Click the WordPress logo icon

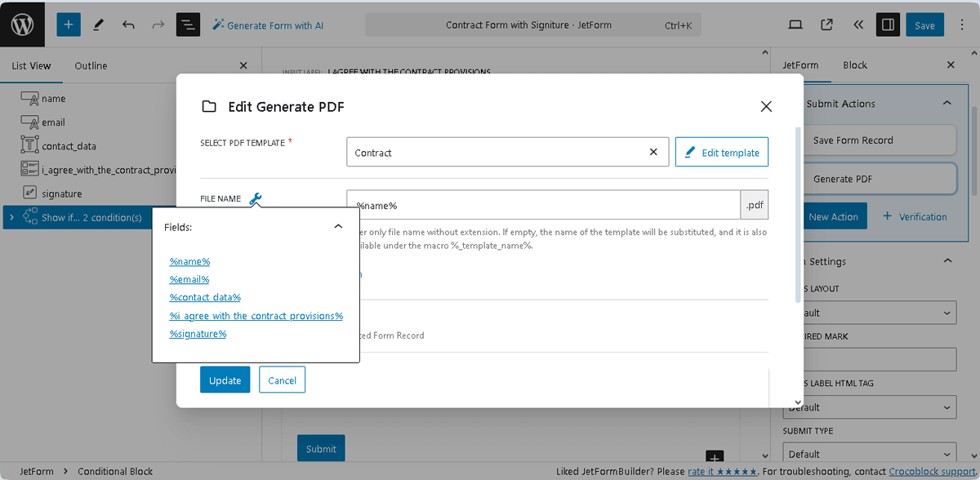[20, 24]
